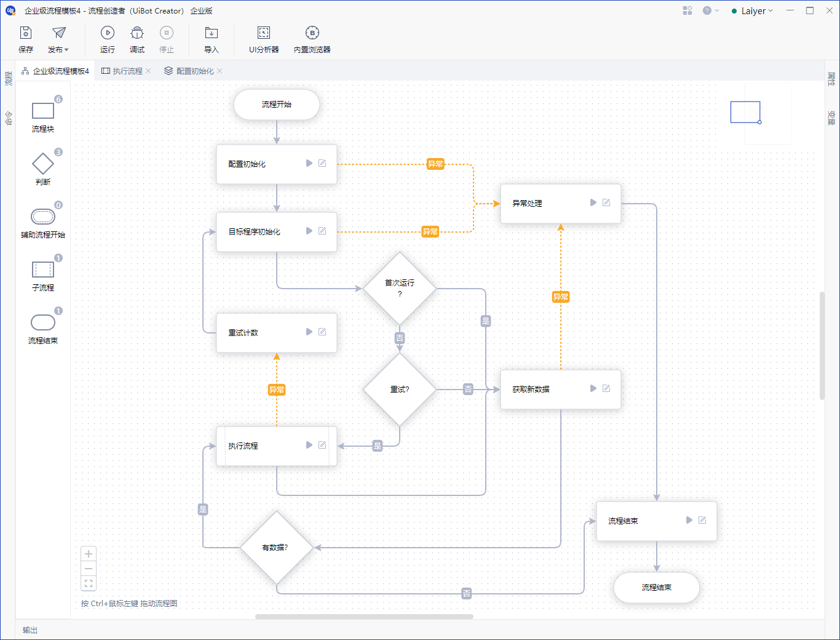Pick the 流程结束 shape in palette
This screenshot has height=640, width=840.
tap(43, 322)
